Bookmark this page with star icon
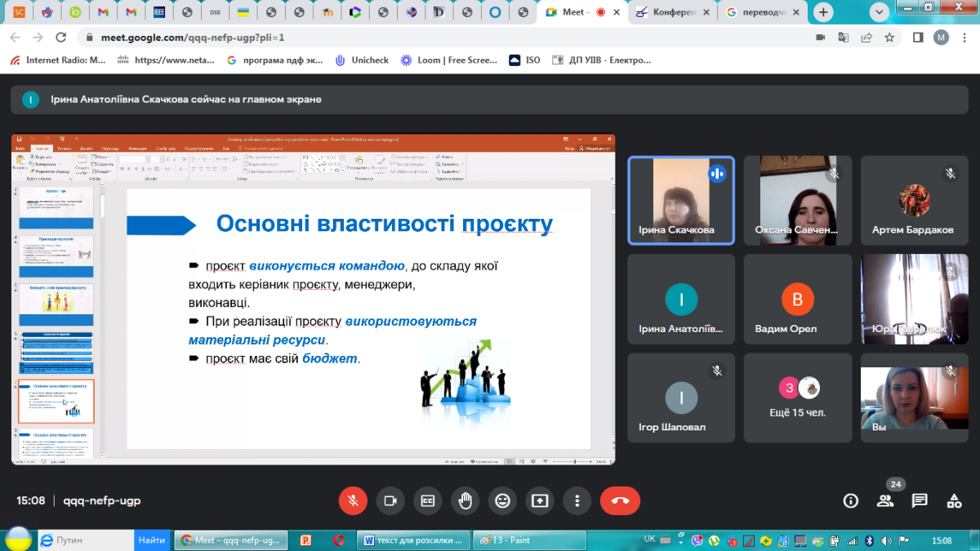Screen dimensions: 980x551 pyautogui.click(x=889, y=38)
